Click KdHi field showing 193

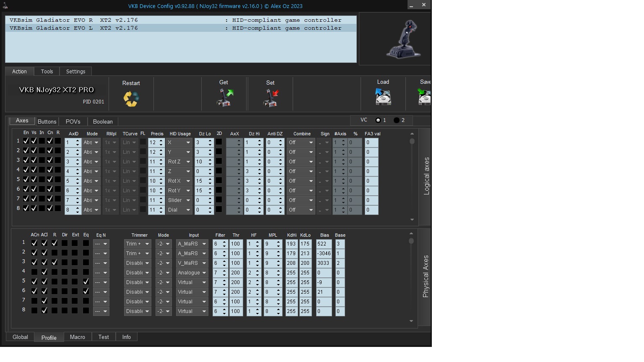point(291,244)
